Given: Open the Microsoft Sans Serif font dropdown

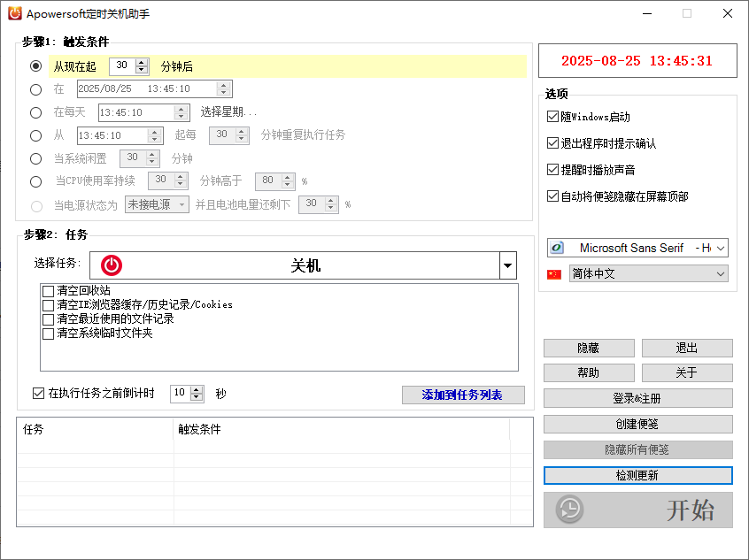Looking at the screenshot, I should 721,249.
